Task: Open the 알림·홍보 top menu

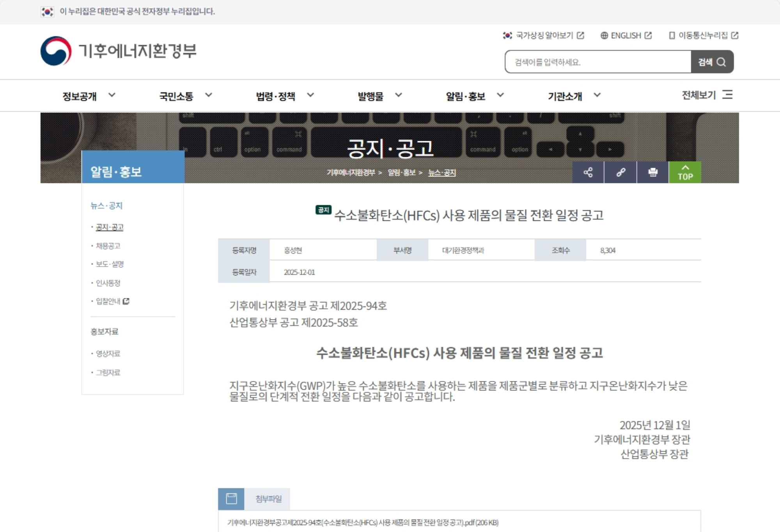Action: point(465,96)
